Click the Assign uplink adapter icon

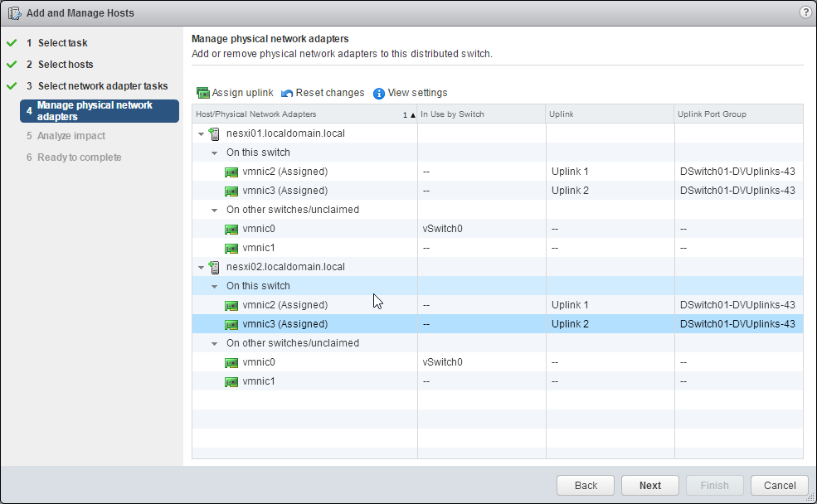point(203,93)
